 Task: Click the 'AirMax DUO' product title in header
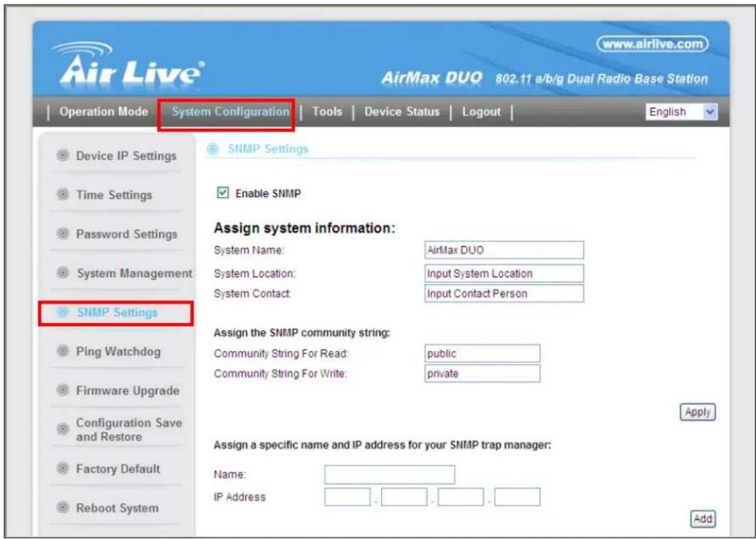pyautogui.click(x=432, y=78)
